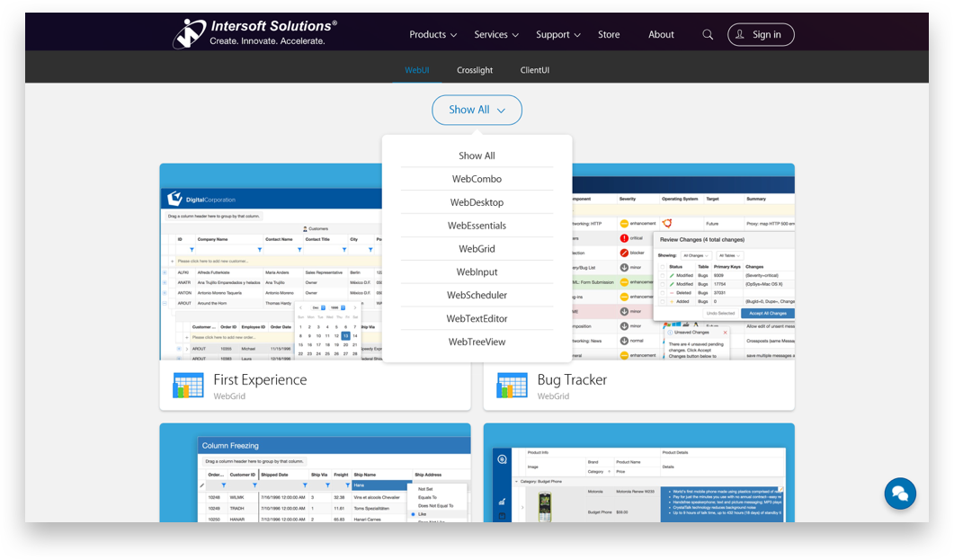The height and width of the screenshot is (560, 954).
Task: Switch to the ClientUI tab
Action: click(535, 70)
